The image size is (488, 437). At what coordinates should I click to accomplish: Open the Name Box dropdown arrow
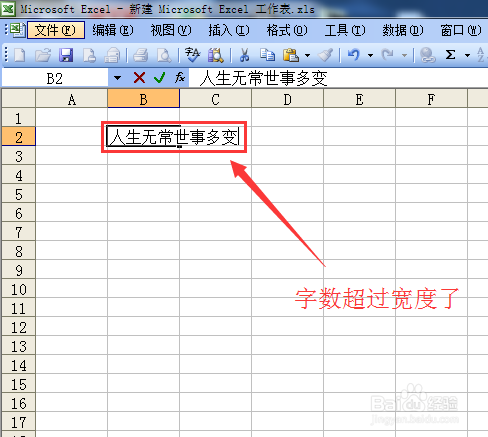[x=117, y=78]
